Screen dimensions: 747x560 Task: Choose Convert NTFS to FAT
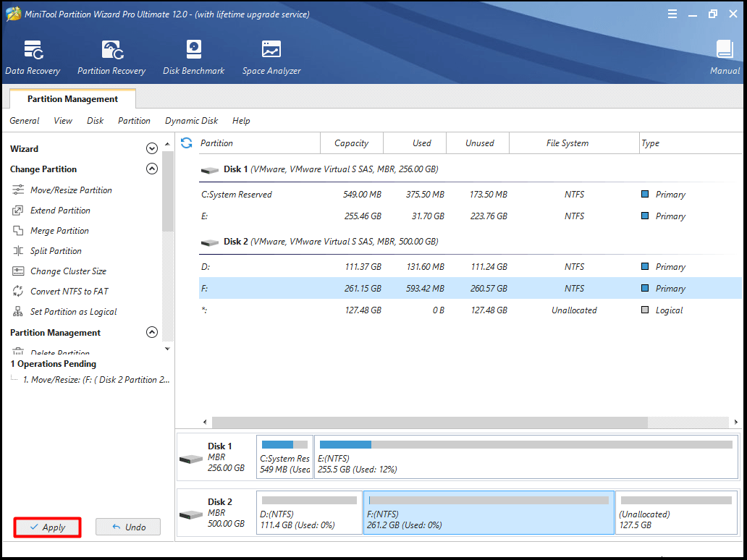(x=69, y=292)
